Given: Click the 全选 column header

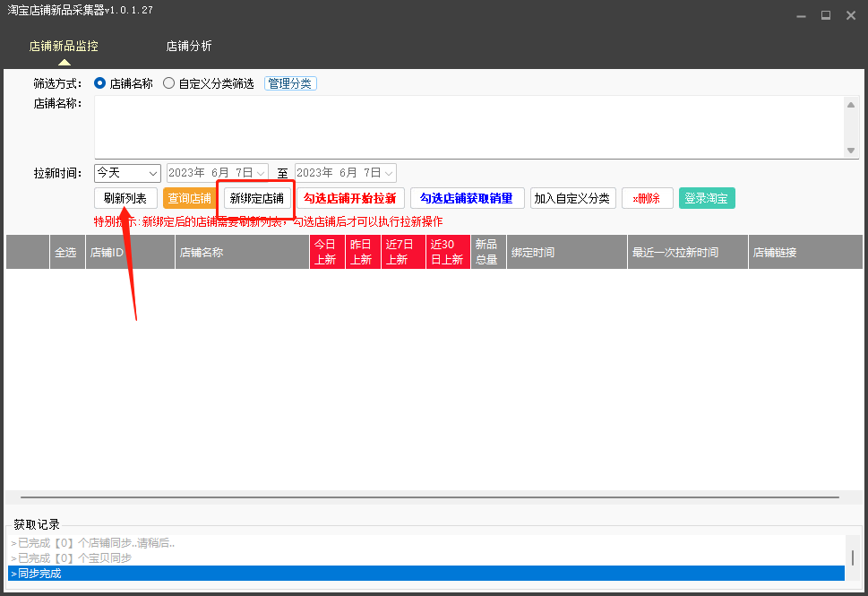Looking at the screenshot, I should 67,252.
